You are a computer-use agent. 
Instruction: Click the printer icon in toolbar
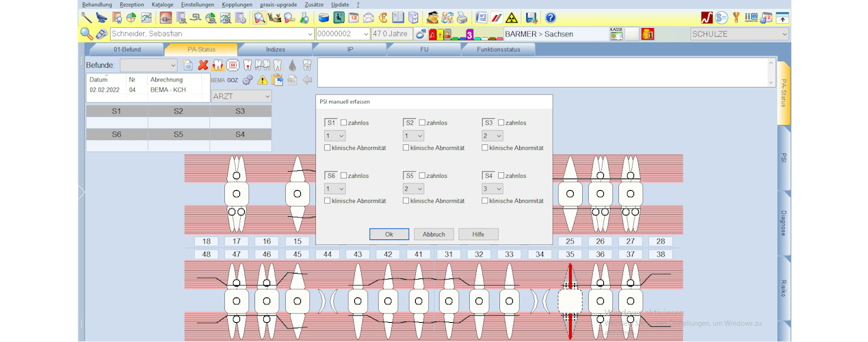[x=462, y=18]
